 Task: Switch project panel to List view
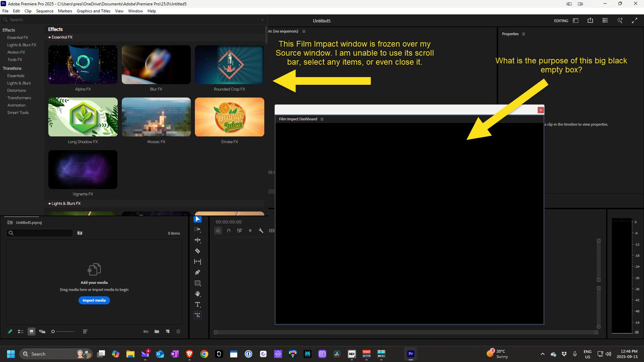20,331
